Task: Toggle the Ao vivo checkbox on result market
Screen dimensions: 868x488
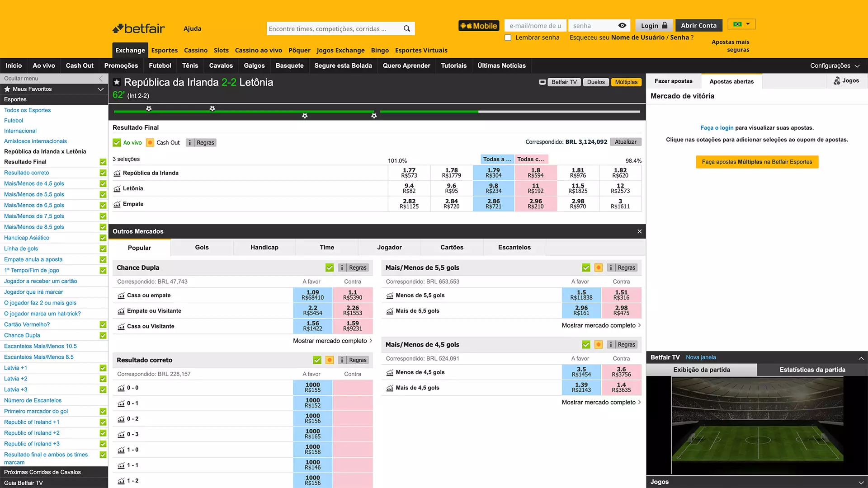Action: point(116,142)
